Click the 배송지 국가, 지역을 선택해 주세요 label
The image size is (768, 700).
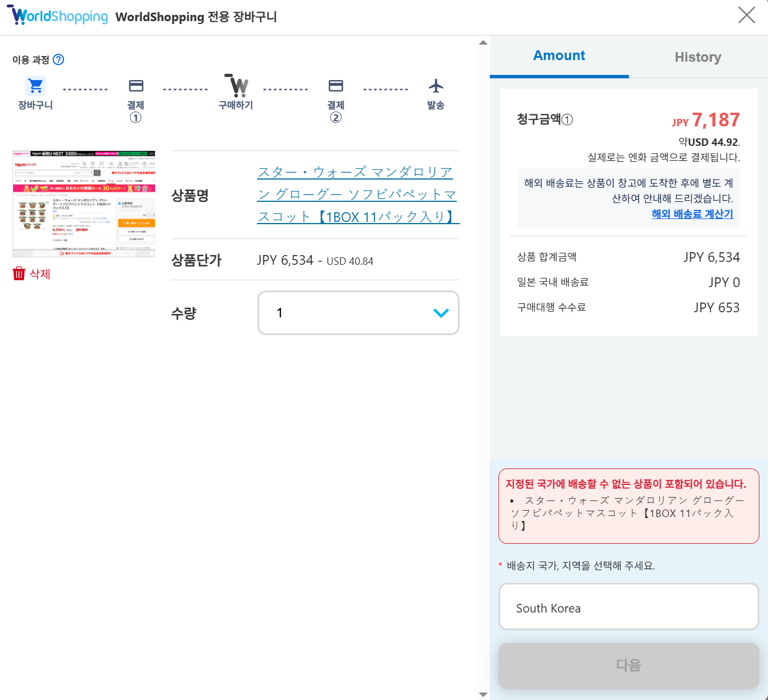click(x=581, y=566)
